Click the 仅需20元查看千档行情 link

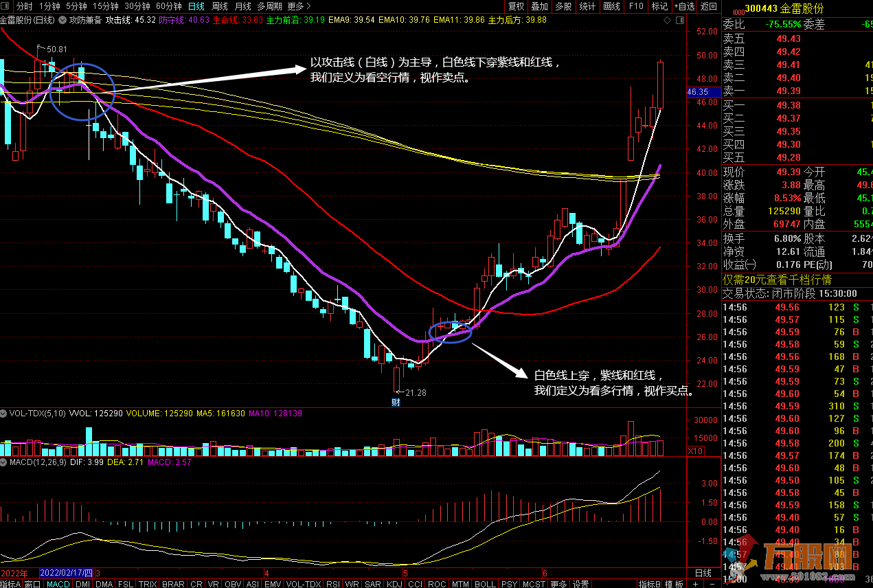click(777, 280)
